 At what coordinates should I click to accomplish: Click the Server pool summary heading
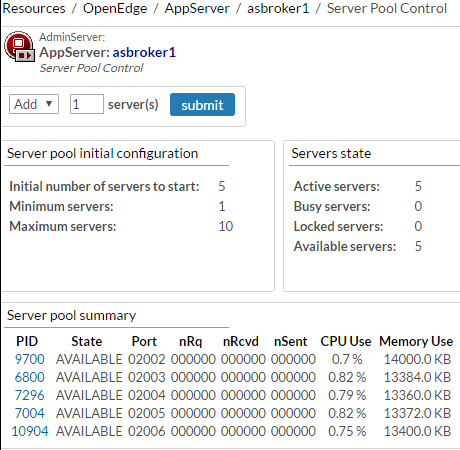click(72, 316)
